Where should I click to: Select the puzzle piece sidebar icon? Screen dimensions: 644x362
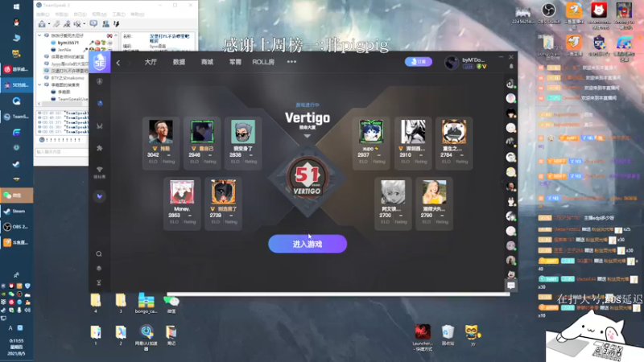tap(99, 148)
